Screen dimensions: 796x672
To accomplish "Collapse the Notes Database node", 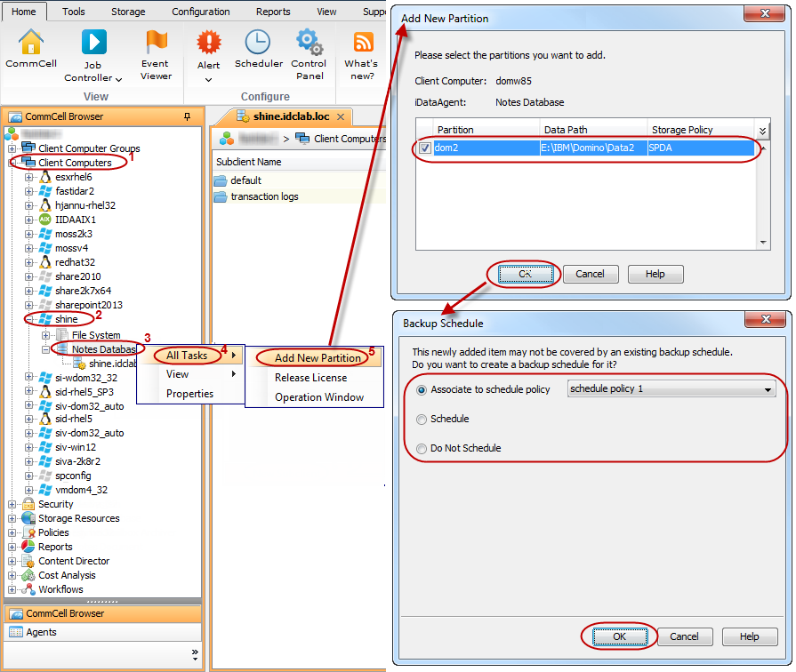I will 45,349.
